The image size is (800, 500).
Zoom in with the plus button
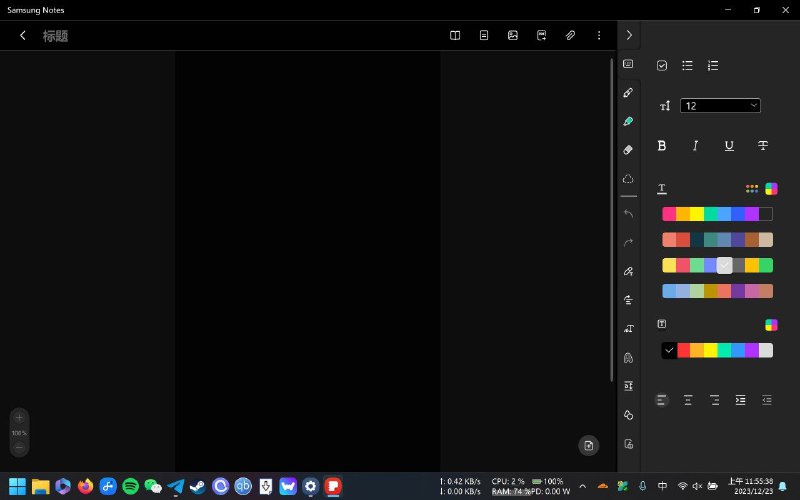pos(19,417)
